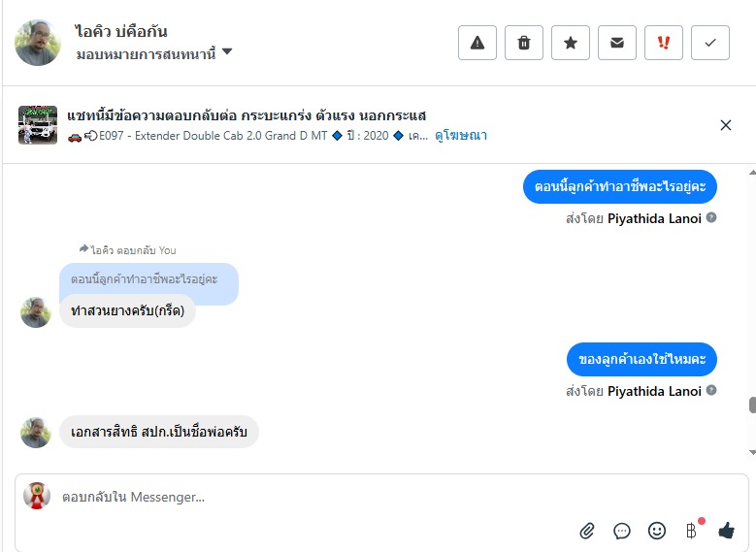This screenshot has width=756, height=552.
Task: Flag conversation with red exclamation icon
Action: pyautogui.click(x=664, y=43)
